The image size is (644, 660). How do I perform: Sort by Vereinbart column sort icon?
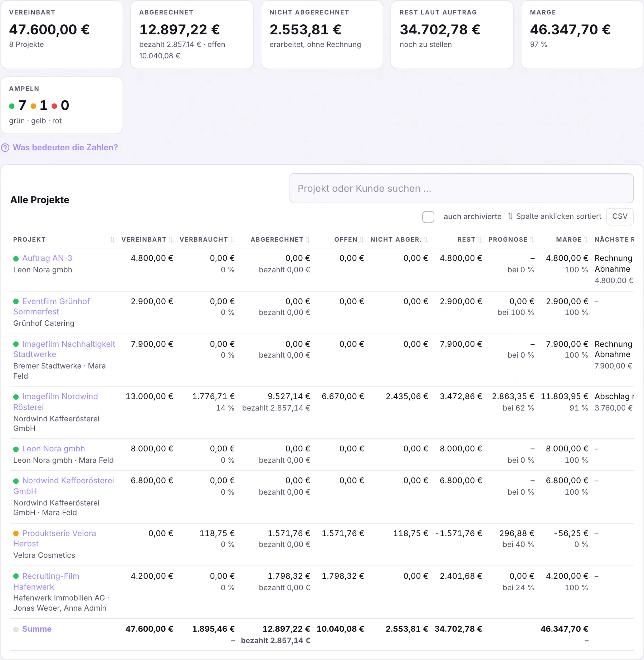point(171,239)
